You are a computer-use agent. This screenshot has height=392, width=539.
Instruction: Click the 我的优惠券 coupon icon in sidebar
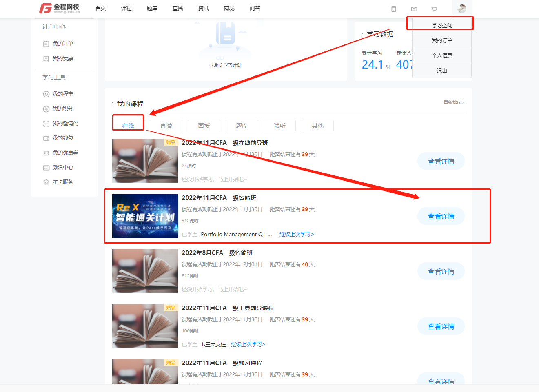coord(46,153)
